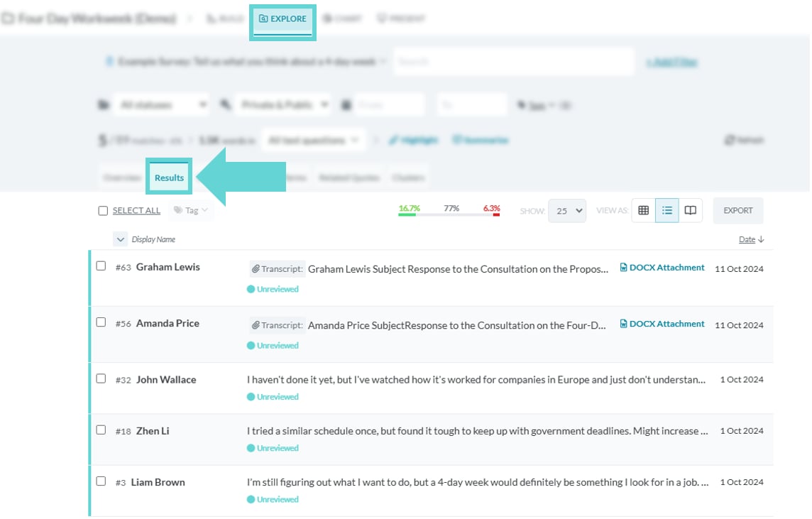This screenshot has width=812, height=519.
Task: Select the Graham Lewis row checkbox
Action: (x=101, y=266)
